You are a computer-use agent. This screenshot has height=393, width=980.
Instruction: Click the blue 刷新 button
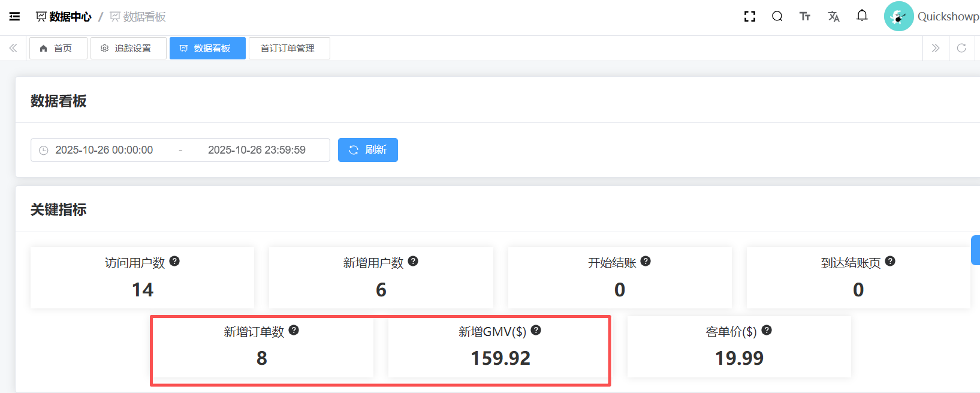pyautogui.click(x=367, y=150)
